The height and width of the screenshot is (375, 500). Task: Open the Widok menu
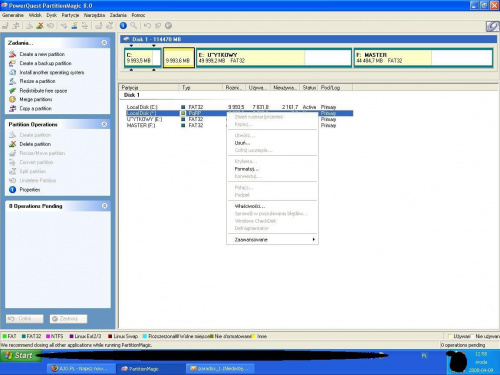pyautogui.click(x=35, y=15)
